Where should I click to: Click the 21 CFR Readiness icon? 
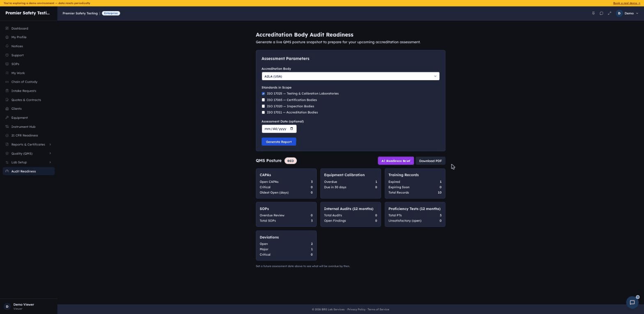point(7,136)
